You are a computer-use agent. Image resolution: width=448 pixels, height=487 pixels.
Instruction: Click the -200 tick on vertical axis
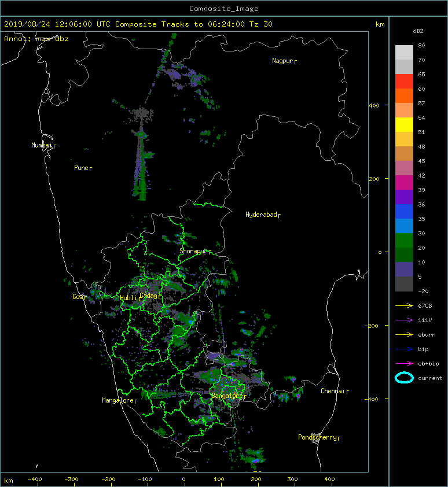point(372,326)
